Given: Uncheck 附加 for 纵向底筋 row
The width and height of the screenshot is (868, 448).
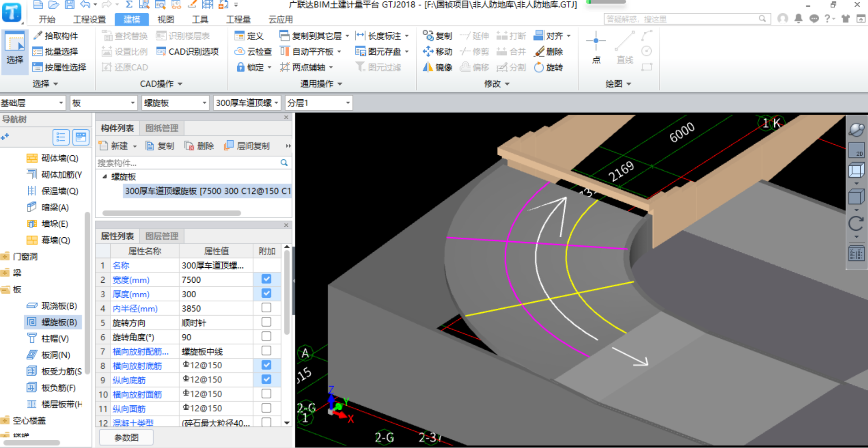Looking at the screenshot, I should pyautogui.click(x=266, y=379).
